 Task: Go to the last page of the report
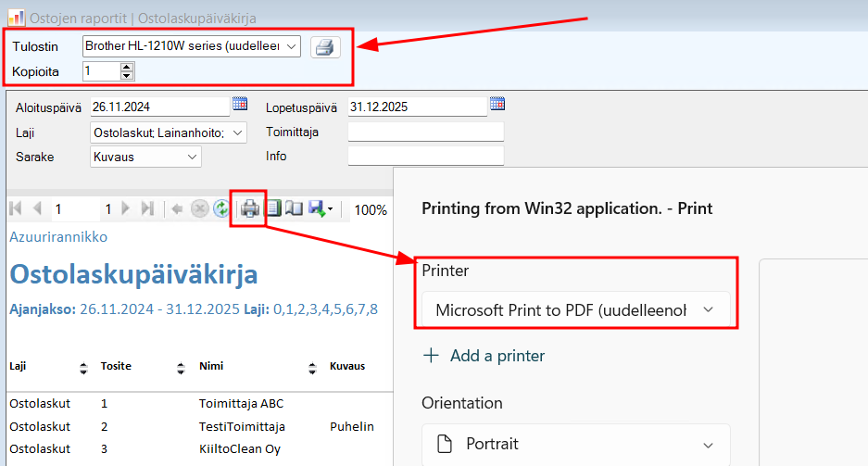tap(146, 209)
